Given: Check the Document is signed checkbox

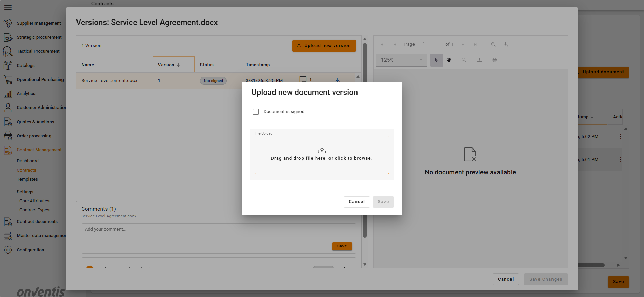Looking at the screenshot, I should pyautogui.click(x=256, y=112).
